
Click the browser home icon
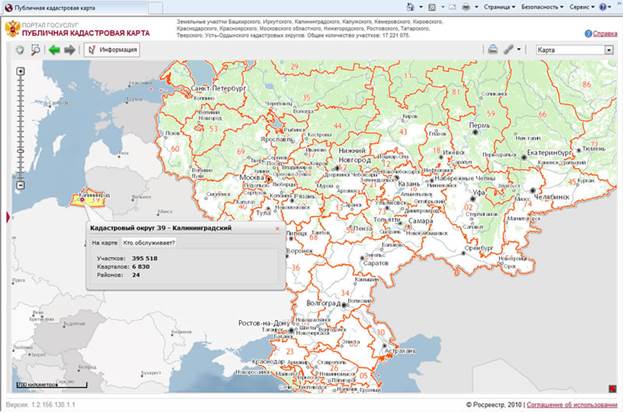[x=410, y=7]
